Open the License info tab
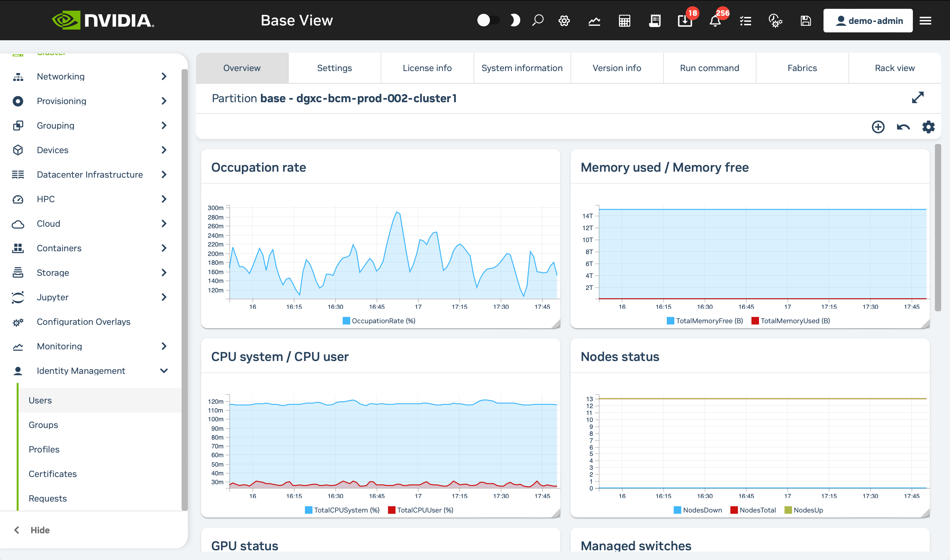The height and width of the screenshot is (560, 950). [427, 68]
